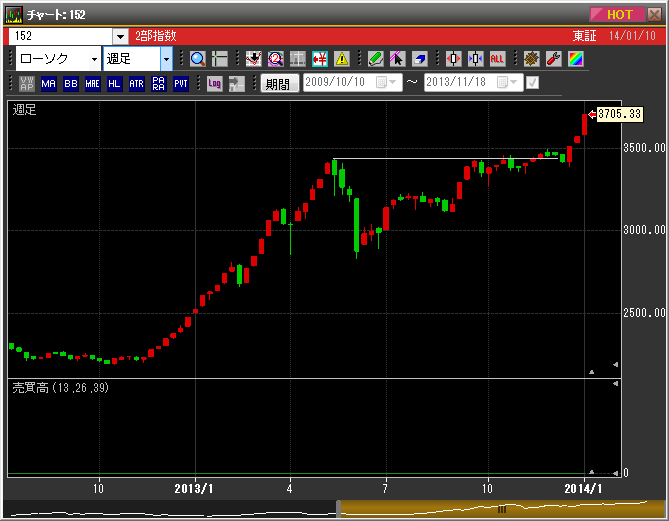Click the red ALL icon

coord(497,59)
